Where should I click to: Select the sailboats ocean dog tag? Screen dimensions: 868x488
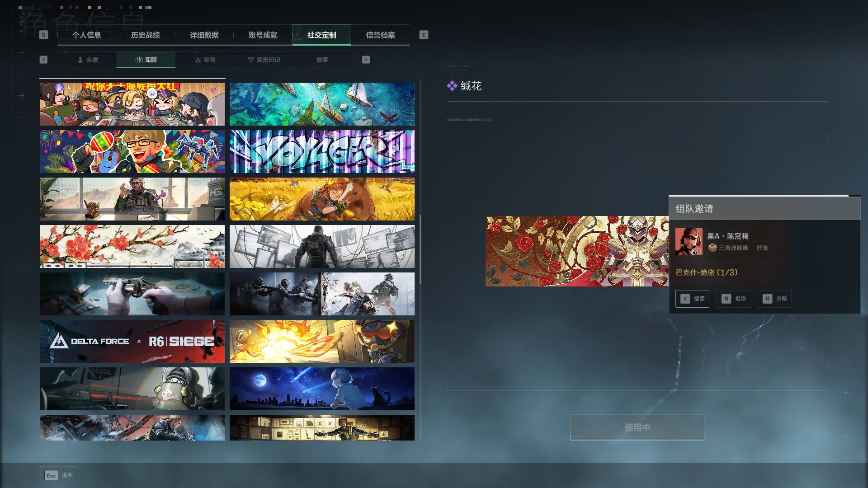coord(322,104)
